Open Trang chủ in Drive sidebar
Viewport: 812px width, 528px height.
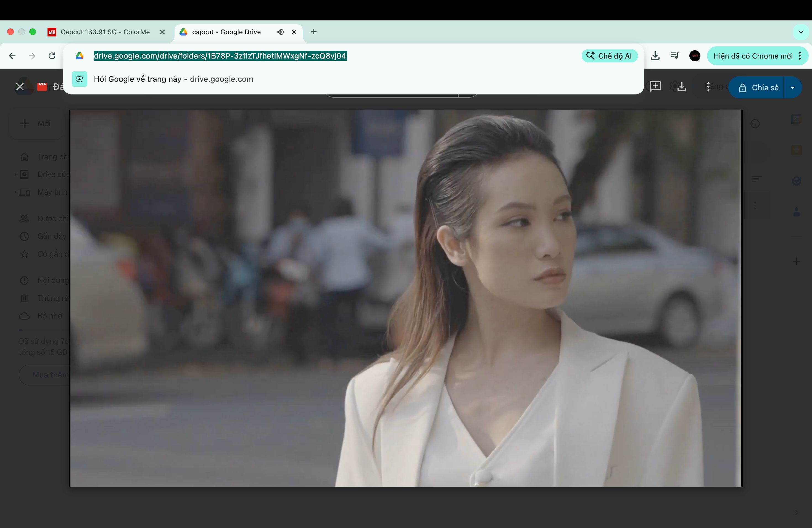coord(44,157)
